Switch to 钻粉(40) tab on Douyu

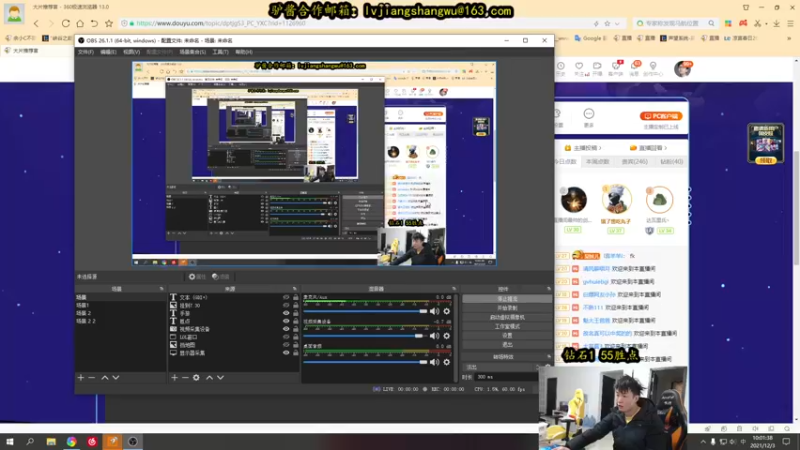[x=671, y=162]
